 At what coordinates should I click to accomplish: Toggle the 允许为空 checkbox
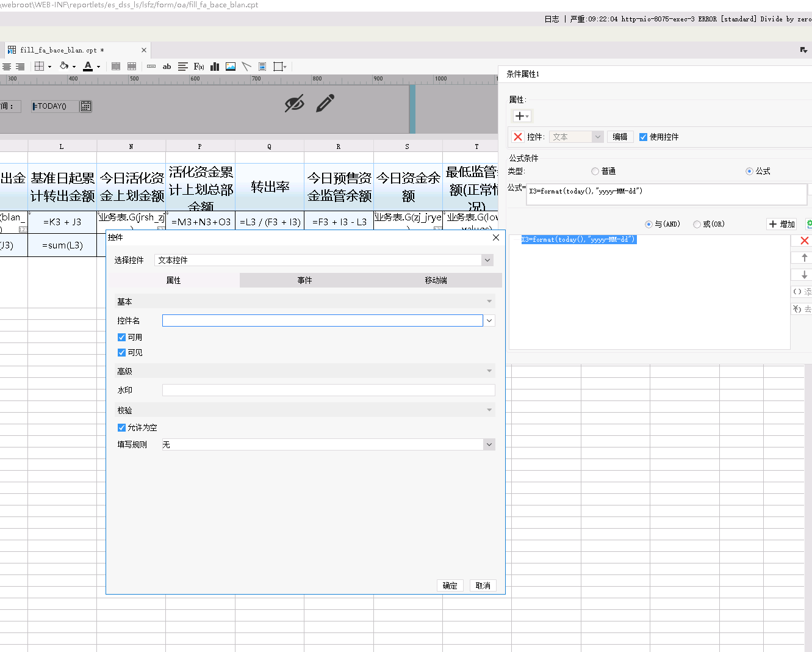(121, 427)
